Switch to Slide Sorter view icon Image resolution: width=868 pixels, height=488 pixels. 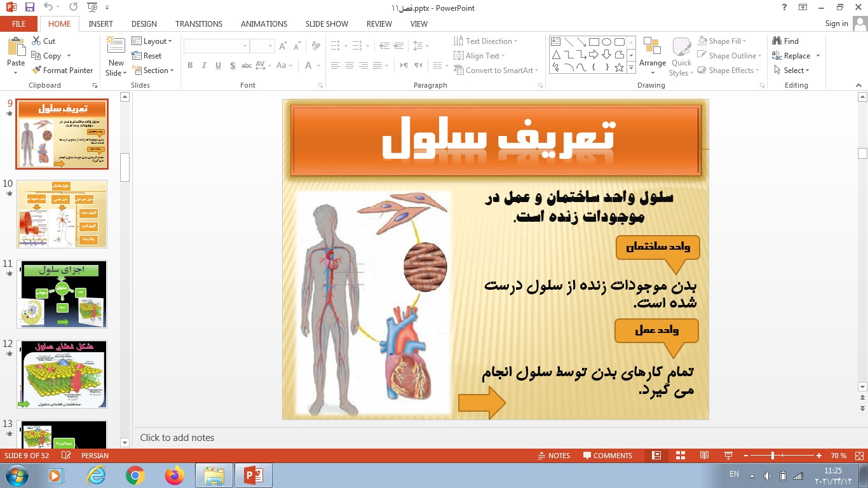tap(681, 456)
